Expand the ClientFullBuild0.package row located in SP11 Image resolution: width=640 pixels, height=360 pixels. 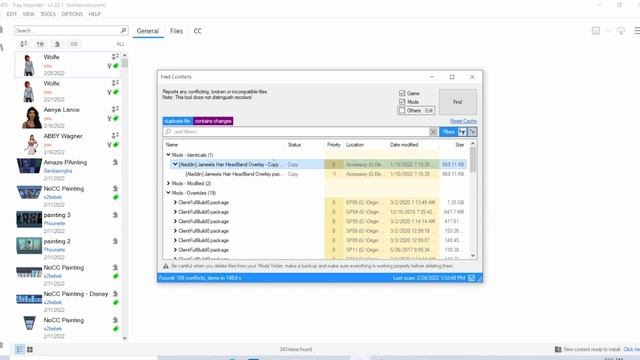tap(175, 250)
